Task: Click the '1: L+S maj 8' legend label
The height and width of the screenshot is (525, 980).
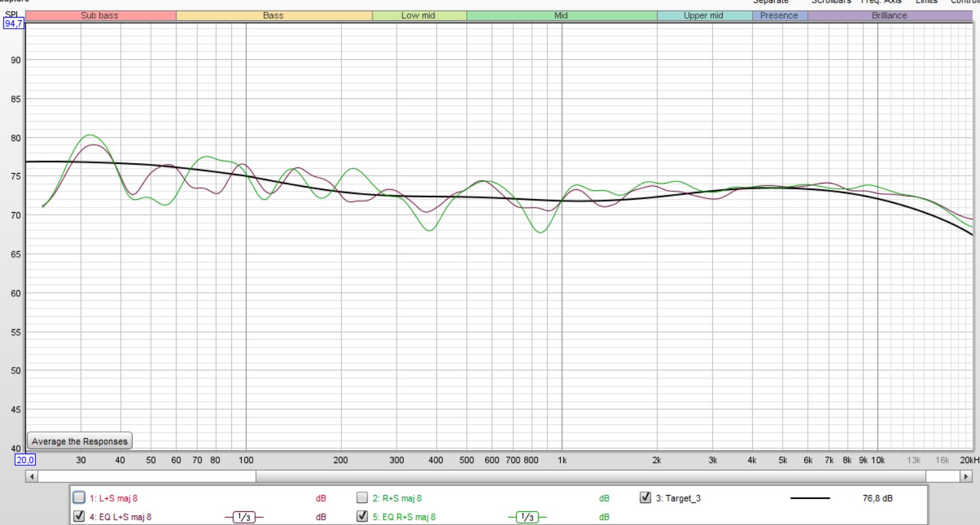Action: click(x=113, y=499)
